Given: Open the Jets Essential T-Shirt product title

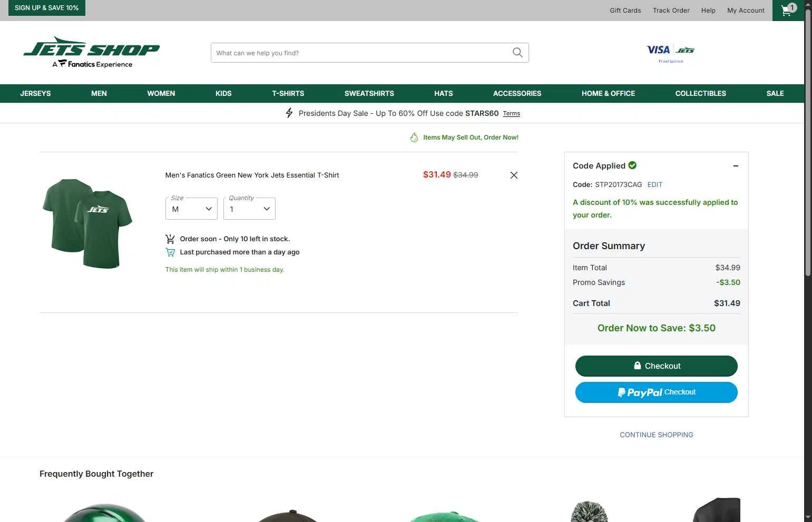Looking at the screenshot, I should [252, 175].
